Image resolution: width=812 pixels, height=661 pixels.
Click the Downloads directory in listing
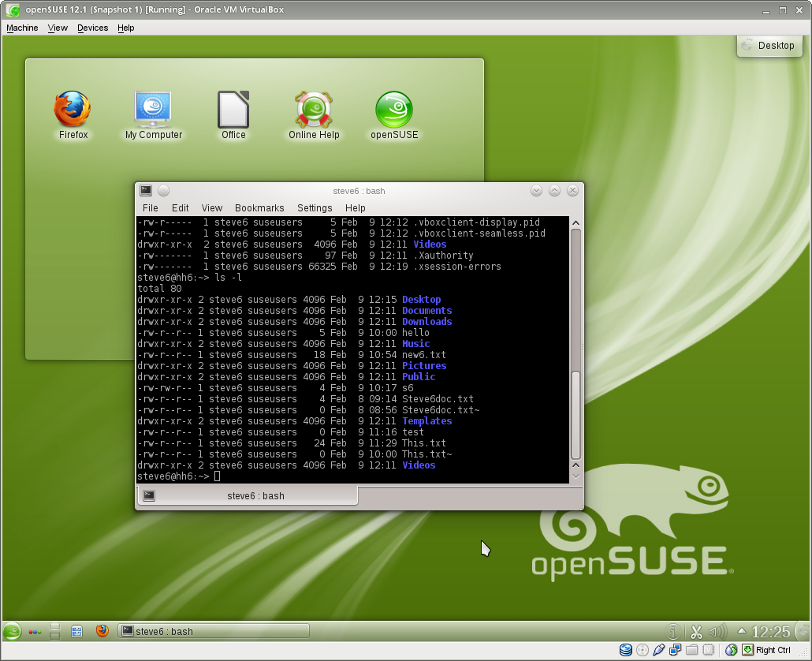(426, 322)
